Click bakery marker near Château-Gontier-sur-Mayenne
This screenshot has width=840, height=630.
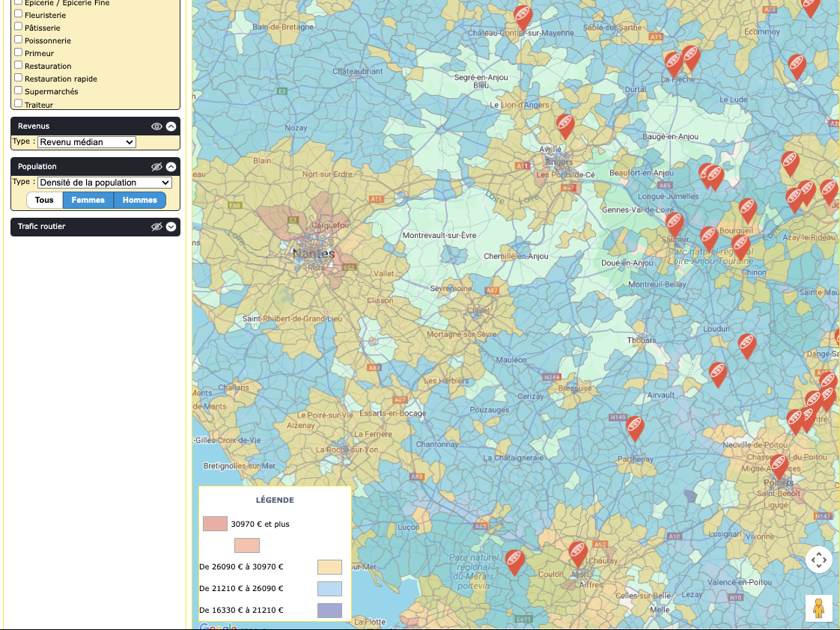point(523,16)
